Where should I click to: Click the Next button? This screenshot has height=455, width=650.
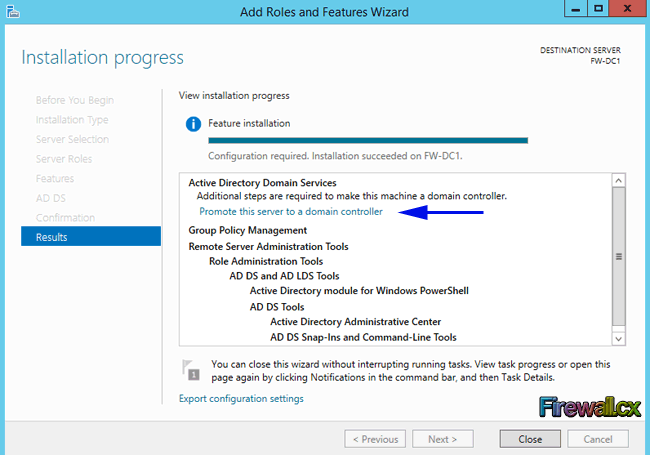tap(443, 439)
